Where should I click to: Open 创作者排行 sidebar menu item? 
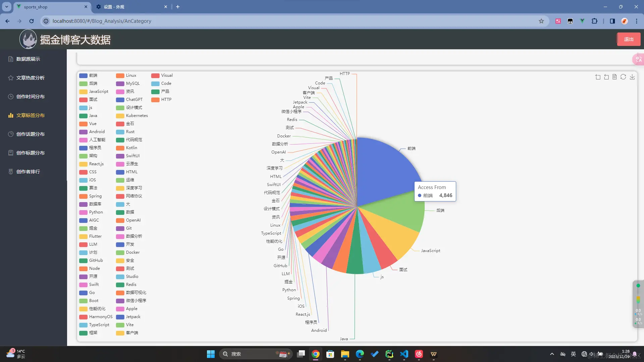(x=28, y=172)
